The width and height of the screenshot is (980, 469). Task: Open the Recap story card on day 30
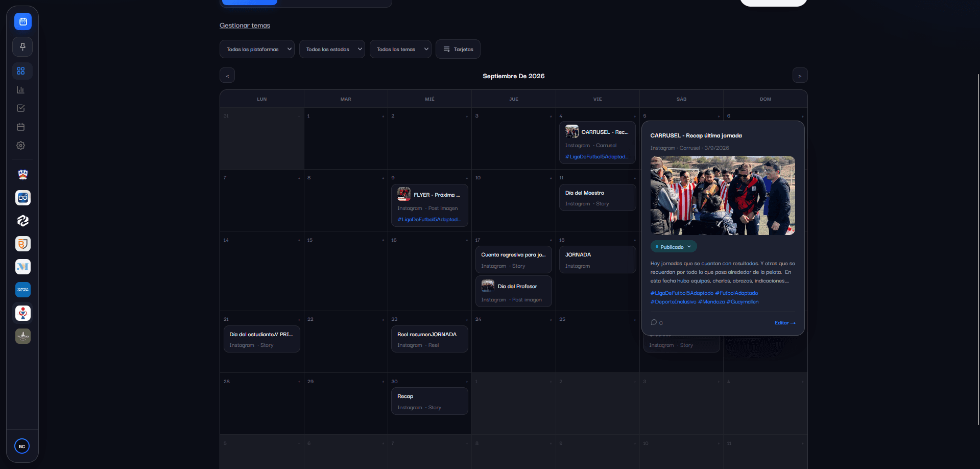tap(429, 401)
